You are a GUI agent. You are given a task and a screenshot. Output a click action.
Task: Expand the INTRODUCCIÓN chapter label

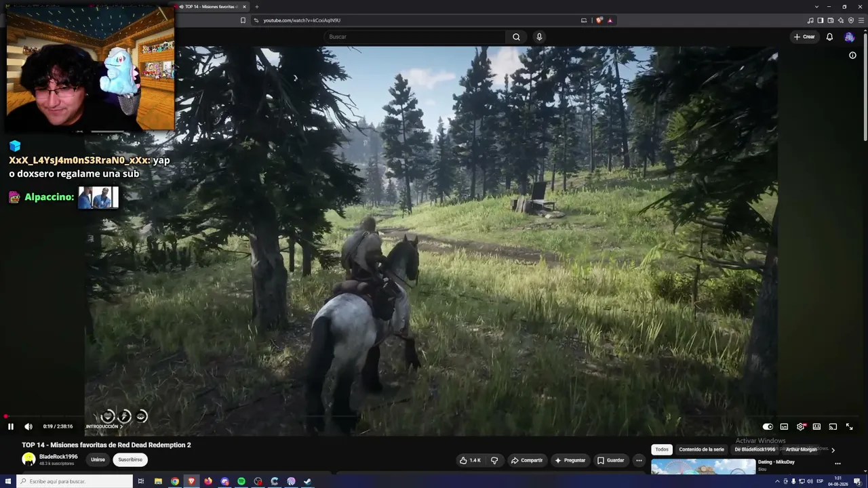(104, 427)
